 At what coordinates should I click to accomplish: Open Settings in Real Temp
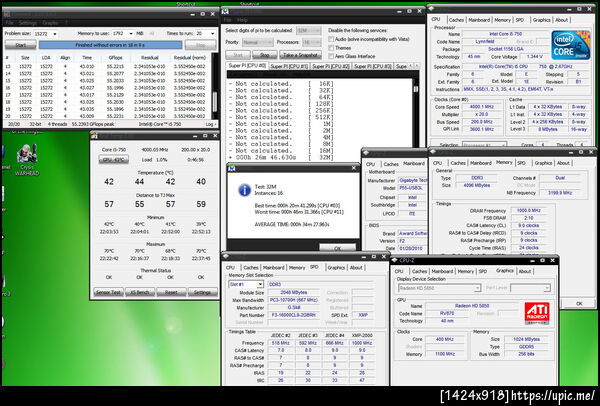click(x=202, y=292)
